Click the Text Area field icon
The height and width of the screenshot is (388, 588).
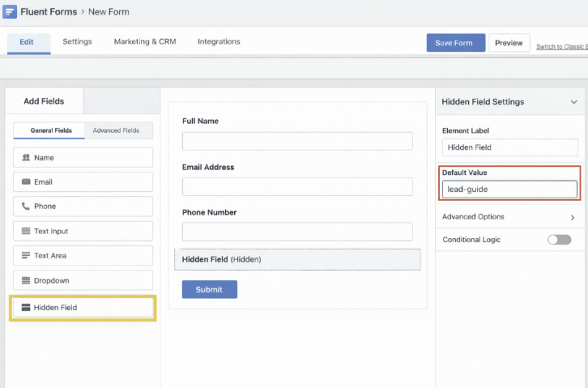tap(26, 256)
